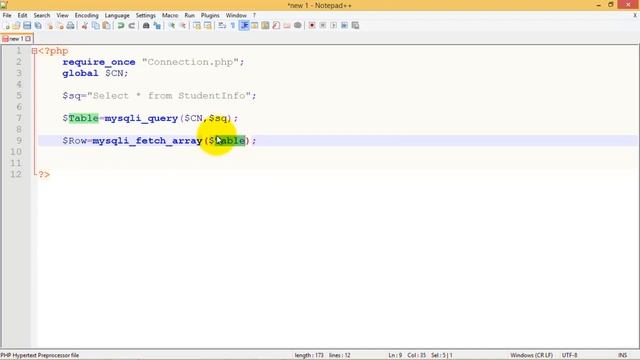
Task: Click on 'require_once' keyword in line 2
Action: point(99,62)
